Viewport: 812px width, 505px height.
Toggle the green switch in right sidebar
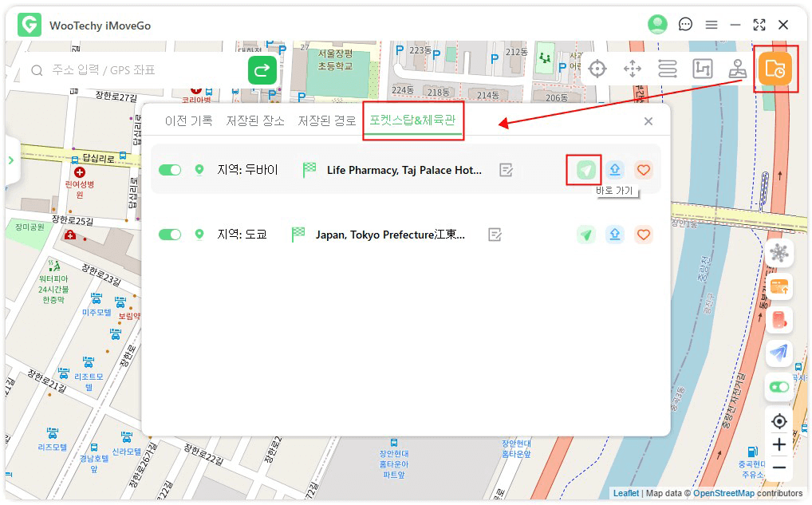point(778,387)
